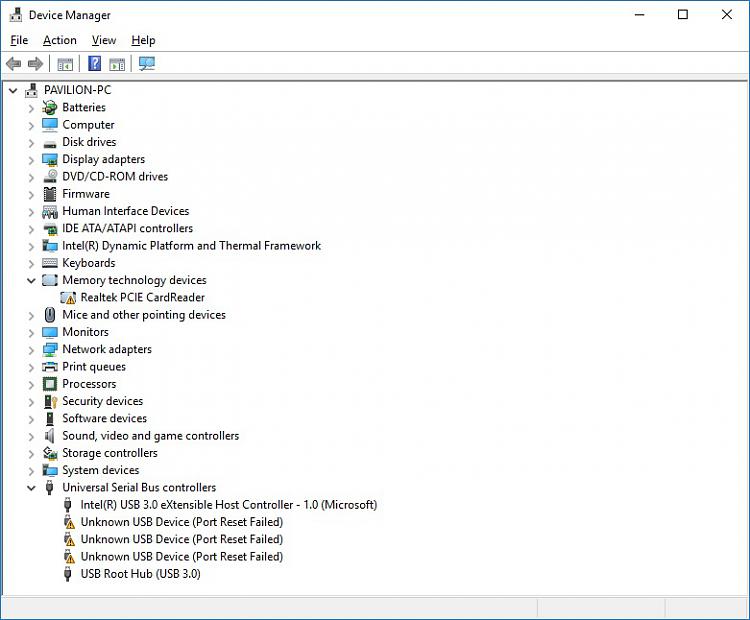Click the Disk drives category icon
Image resolution: width=750 pixels, height=620 pixels.
pos(50,144)
